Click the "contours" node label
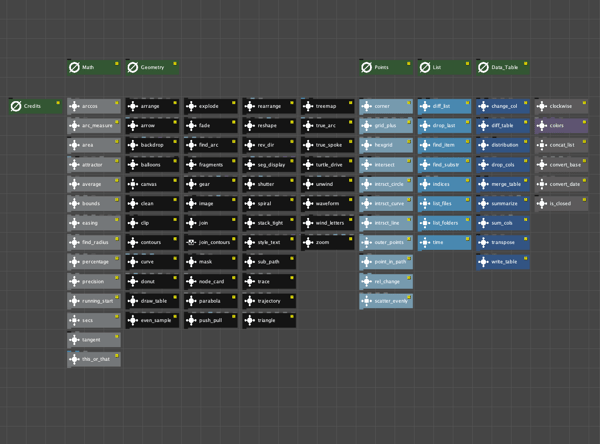This screenshot has width=600, height=444. point(151,242)
